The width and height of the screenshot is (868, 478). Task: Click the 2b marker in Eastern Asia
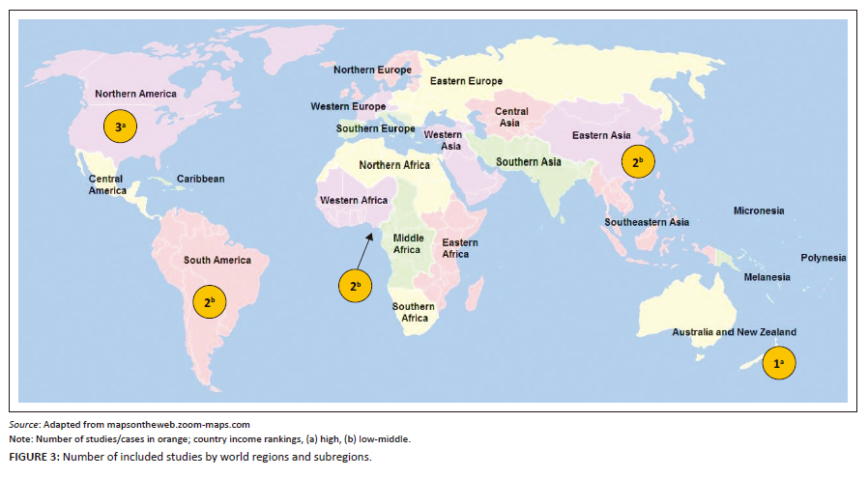[638, 162]
